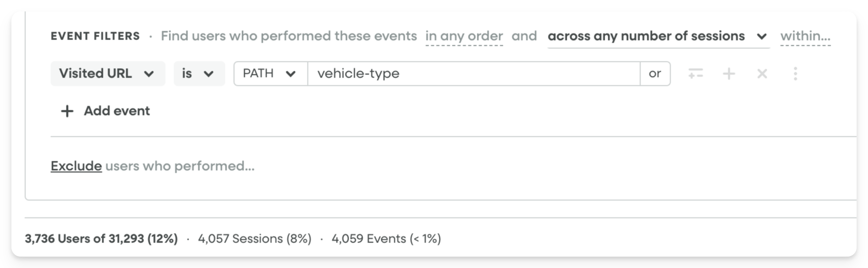The image size is (868, 268).
Task: Expand the across any number of sessions selector
Action: point(658,36)
